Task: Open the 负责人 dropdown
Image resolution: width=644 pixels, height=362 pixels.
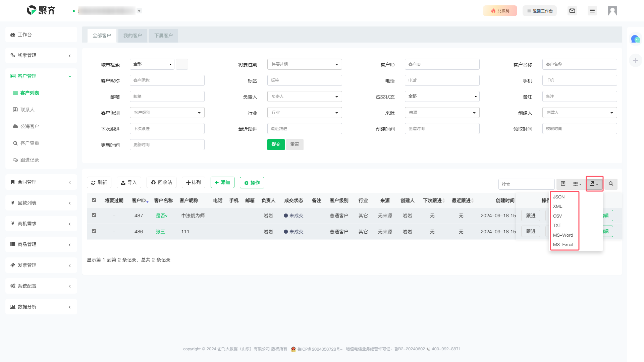Action: (x=305, y=97)
